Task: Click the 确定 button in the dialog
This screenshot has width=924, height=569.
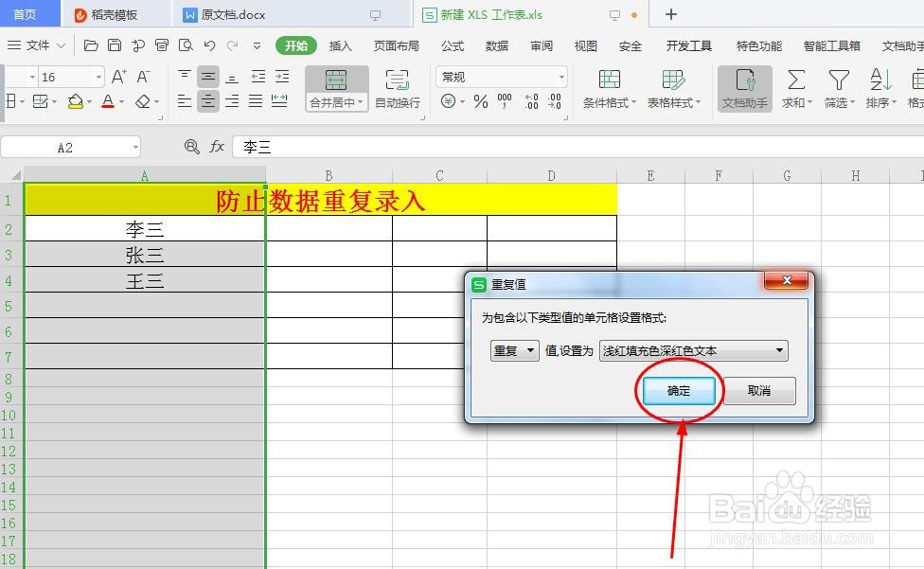Action: [x=678, y=391]
